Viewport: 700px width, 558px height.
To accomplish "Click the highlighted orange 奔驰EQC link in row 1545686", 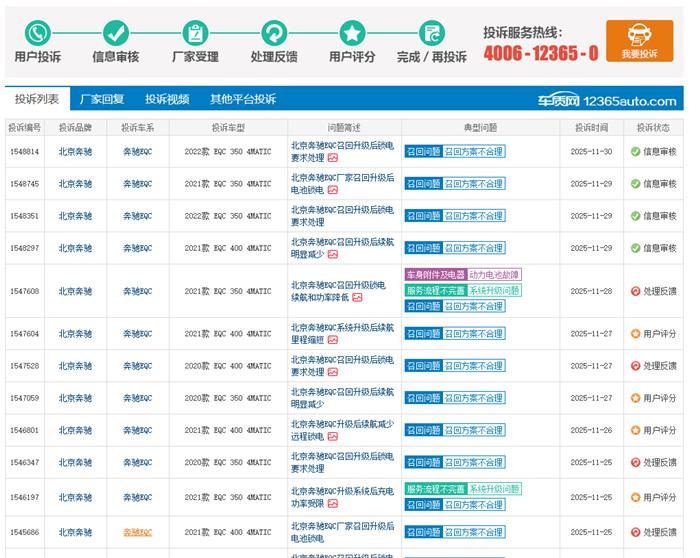I will (x=137, y=532).
